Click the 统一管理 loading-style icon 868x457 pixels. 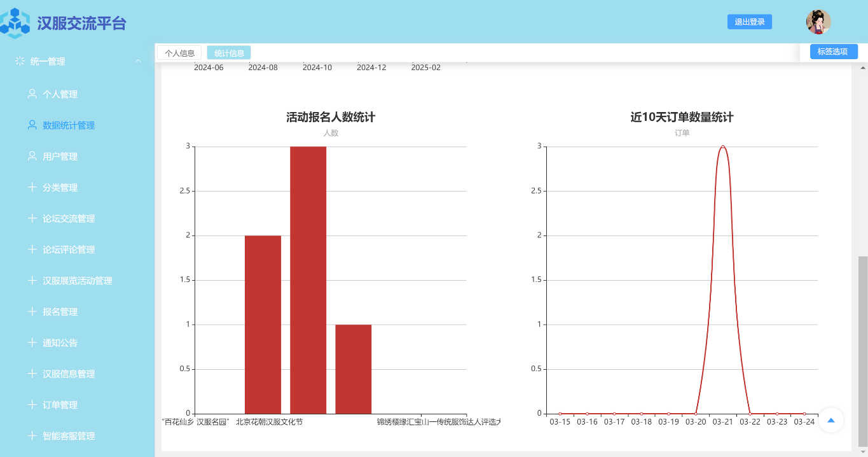pyautogui.click(x=20, y=61)
